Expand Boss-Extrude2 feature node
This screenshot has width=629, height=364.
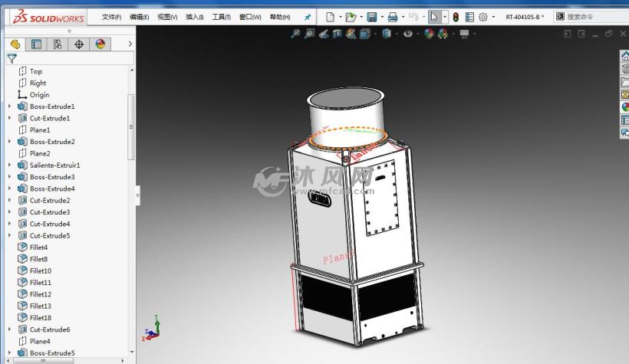[10, 142]
